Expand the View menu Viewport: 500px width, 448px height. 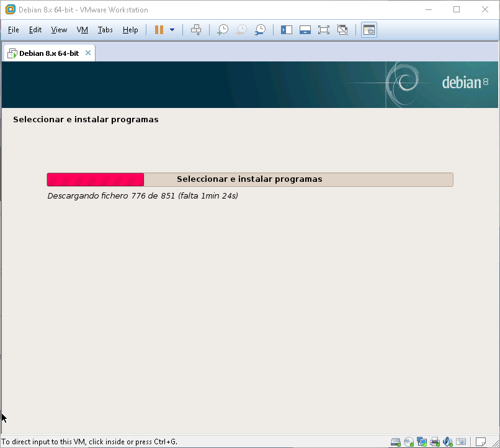pyautogui.click(x=59, y=30)
